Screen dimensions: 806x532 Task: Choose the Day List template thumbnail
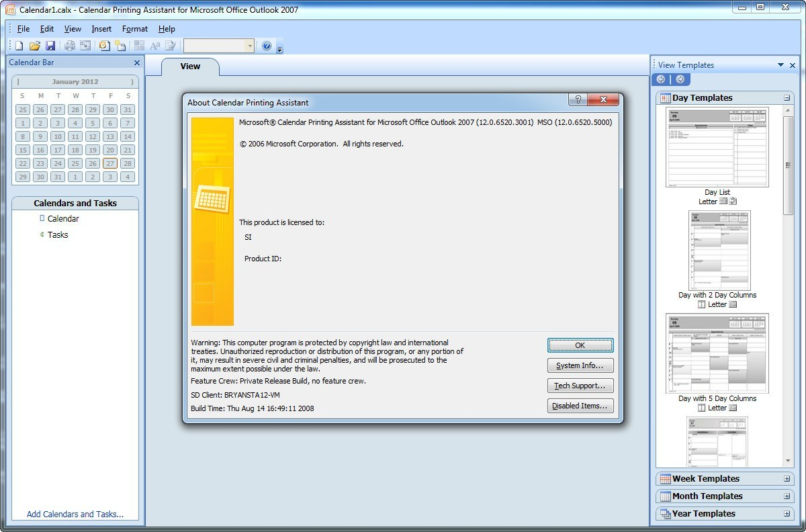click(717, 147)
